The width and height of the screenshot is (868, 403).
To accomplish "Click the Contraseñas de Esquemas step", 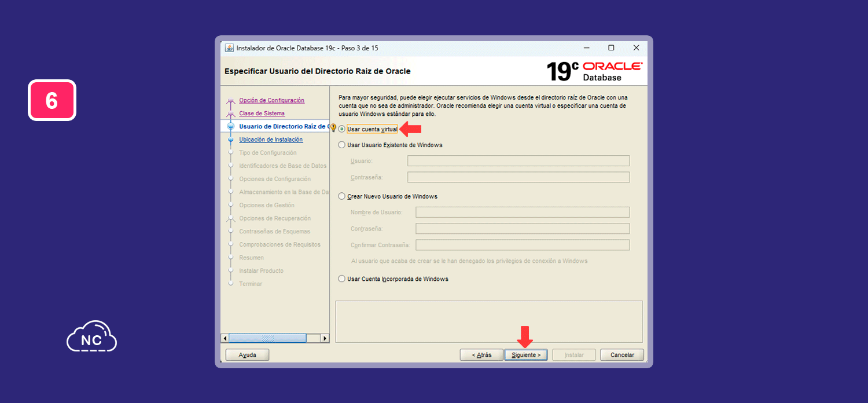I will [x=274, y=232].
